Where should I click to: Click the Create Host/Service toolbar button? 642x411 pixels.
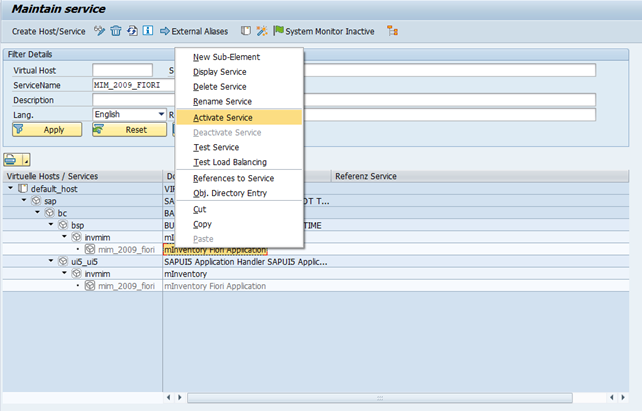point(46,31)
